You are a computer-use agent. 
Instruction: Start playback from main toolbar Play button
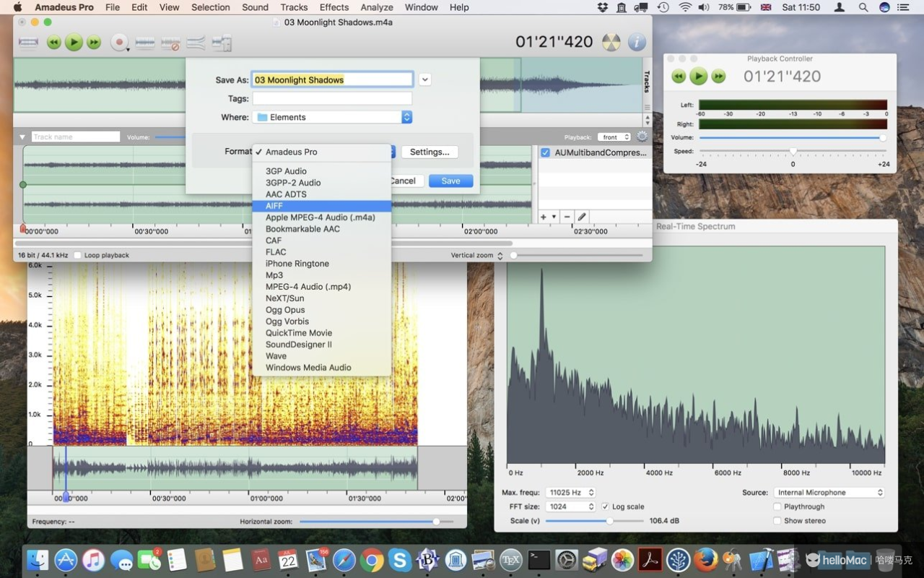[x=74, y=42]
